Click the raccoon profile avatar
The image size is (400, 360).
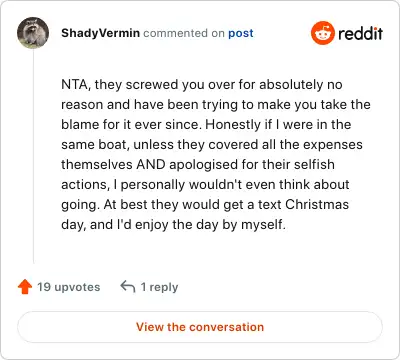(x=33, y=33)
